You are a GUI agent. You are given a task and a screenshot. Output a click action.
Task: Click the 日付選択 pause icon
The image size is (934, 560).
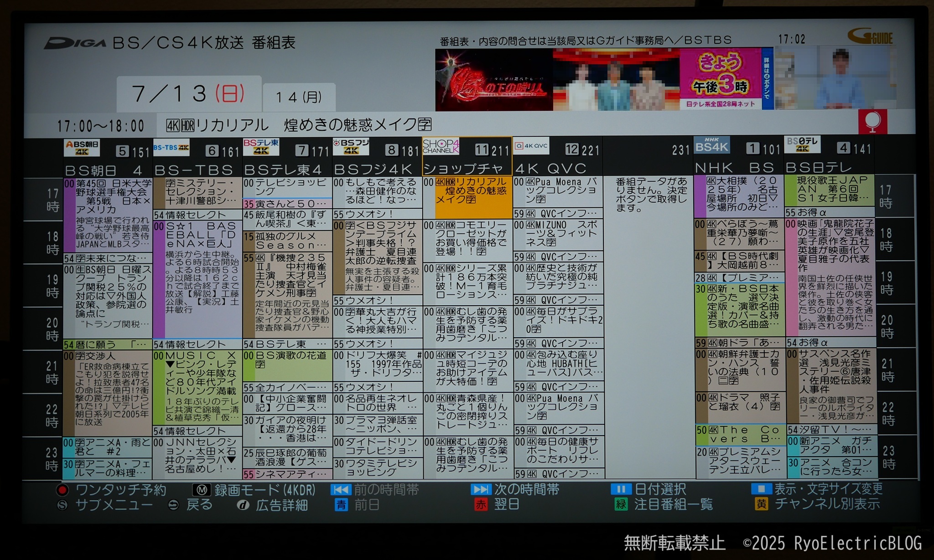click(621, 489)
